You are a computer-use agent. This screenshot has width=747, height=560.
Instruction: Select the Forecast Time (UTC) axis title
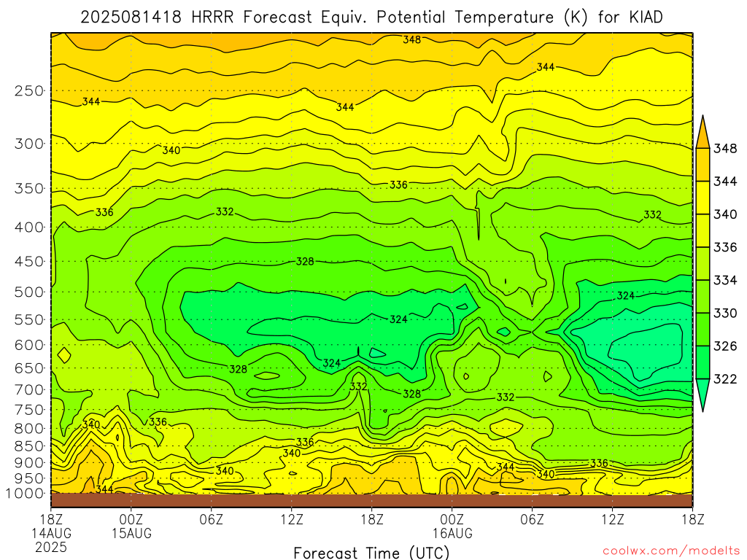371,553
